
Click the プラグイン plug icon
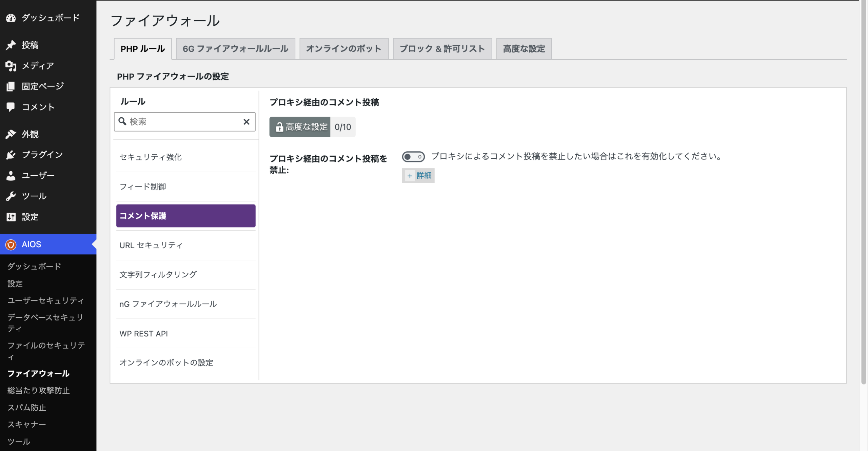11,155
